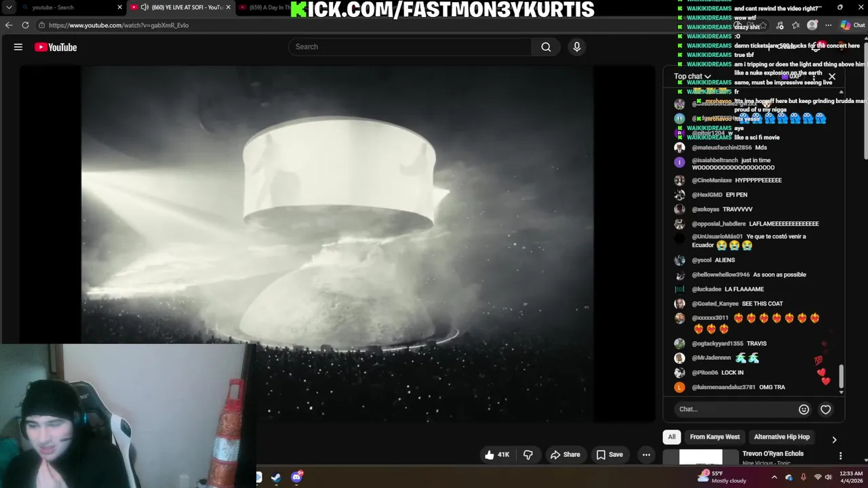This screenshot has height=488, width=868.
Task: Close the live chat panel
Action: point(832,77)
